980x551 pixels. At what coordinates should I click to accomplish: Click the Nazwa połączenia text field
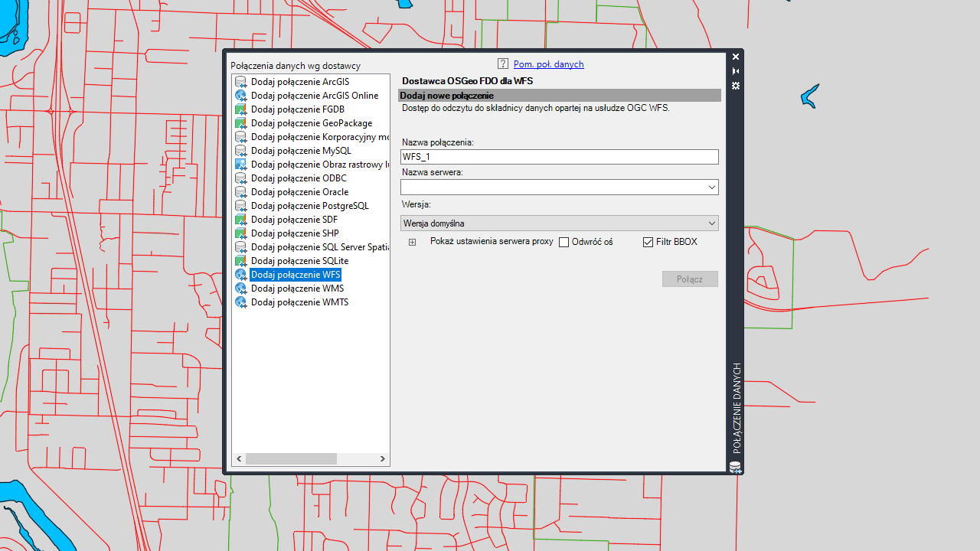(560, 157)
